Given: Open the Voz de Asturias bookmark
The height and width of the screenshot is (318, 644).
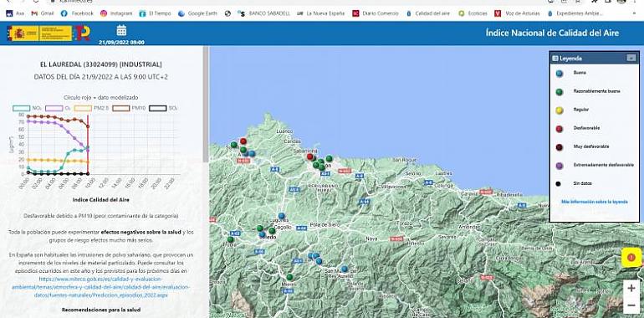Looking at the screenshot, I should (x=517, y=13).
